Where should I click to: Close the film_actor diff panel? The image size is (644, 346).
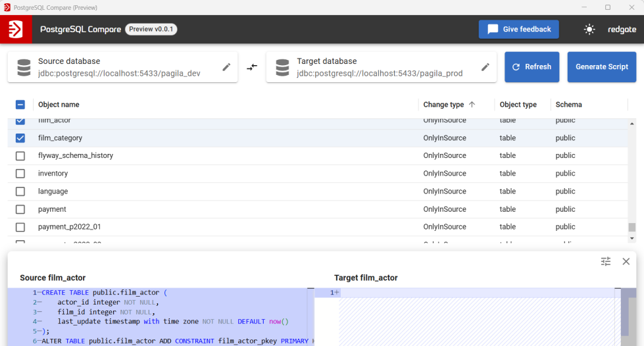pyautogui.click(x=626, y=261)
